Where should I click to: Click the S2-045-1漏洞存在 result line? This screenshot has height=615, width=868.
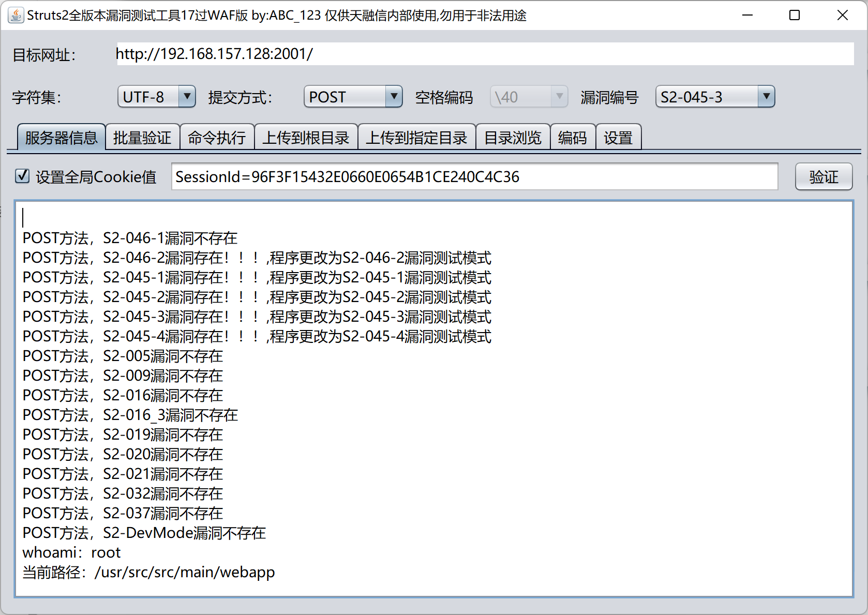257,277
